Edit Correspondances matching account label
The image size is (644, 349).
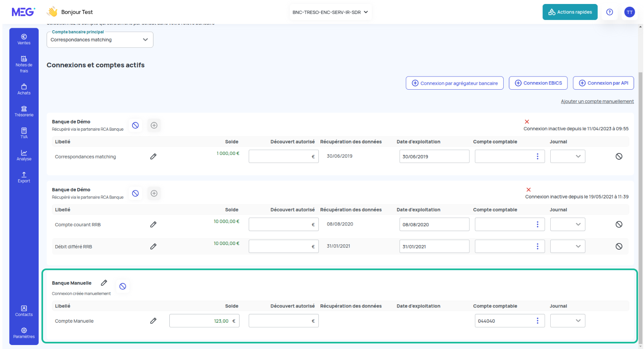tap(153, 157)
